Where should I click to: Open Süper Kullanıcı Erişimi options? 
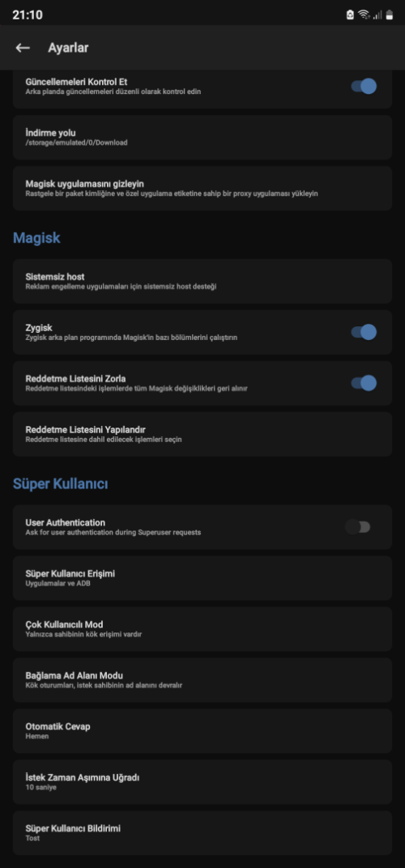pos(202,578)
